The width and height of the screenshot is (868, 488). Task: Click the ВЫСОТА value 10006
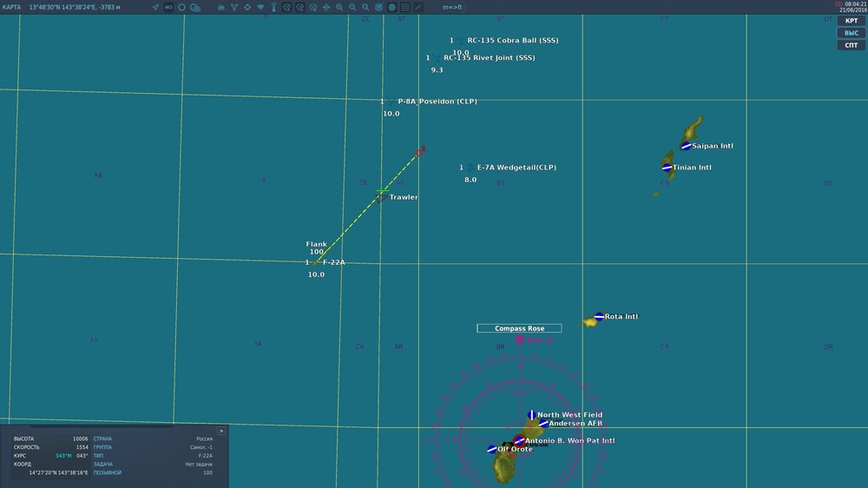tap(80, 439)
